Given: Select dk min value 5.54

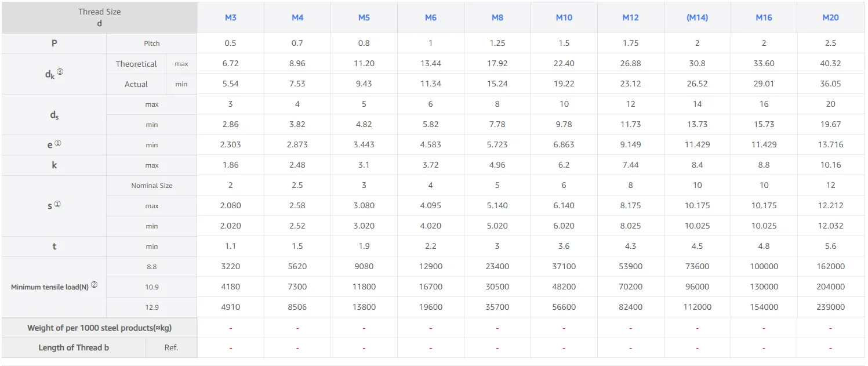Looking at the screenshot, I should pos(231,84).
